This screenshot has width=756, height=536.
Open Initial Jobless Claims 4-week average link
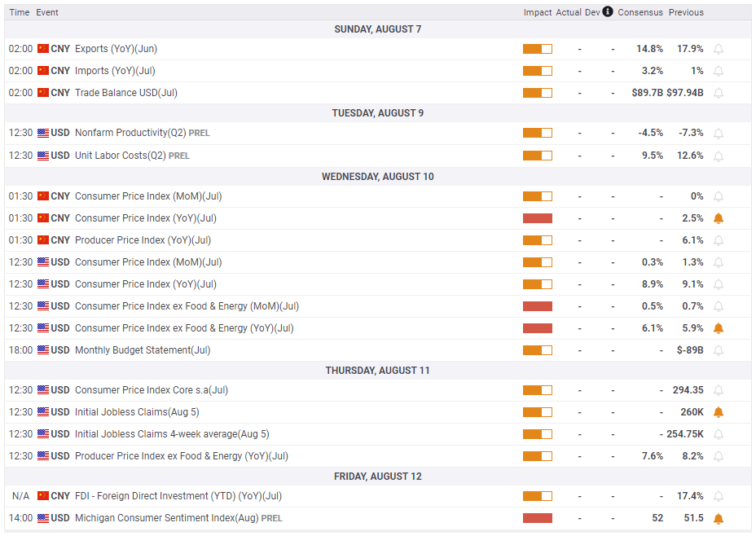click(171, 434)
